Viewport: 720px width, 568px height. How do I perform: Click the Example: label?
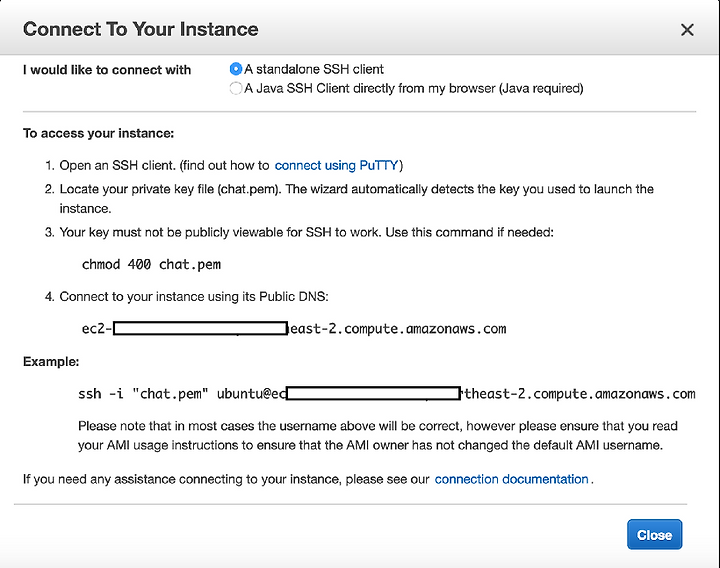[x=51, y=362]
